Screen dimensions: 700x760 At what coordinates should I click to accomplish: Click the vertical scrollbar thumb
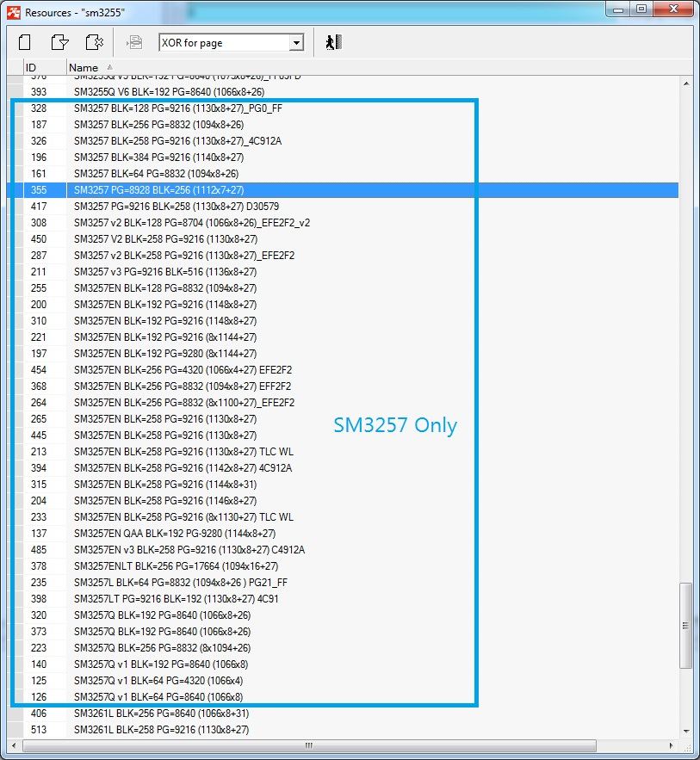point(685,626)
